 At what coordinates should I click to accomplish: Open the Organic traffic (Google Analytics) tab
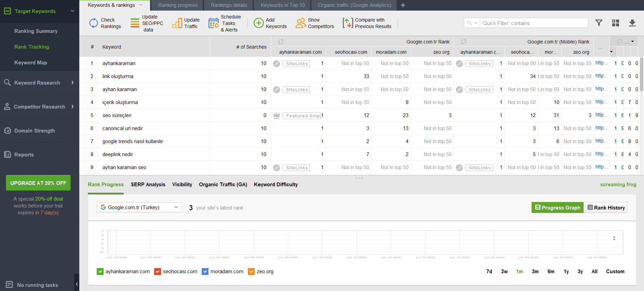point(354,5)
